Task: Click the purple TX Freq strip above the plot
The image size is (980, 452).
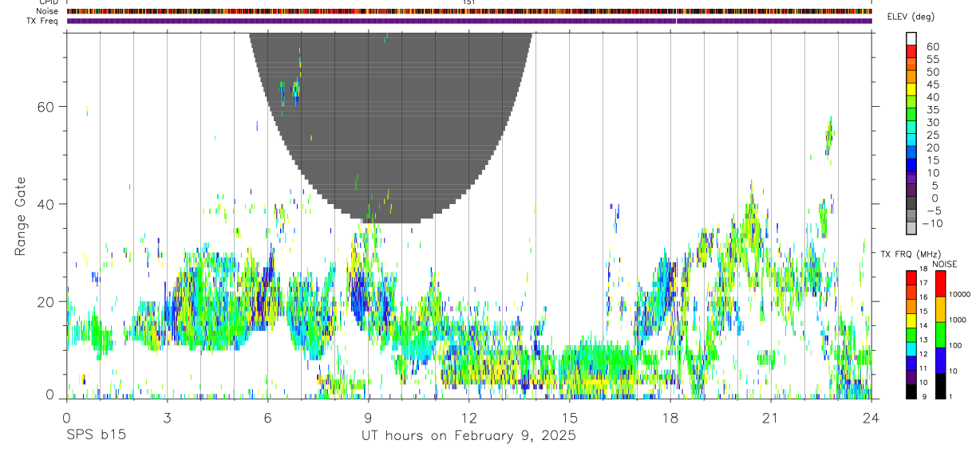Action: (x=469, y=21)
